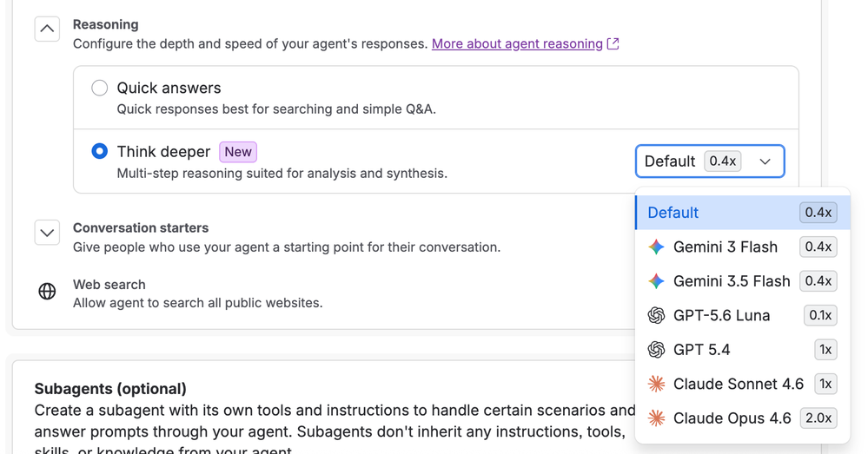Click the 0.4x badge for Gemini 3.5 Flash
This screenshot has height=454, width=868.
point(818,281)
